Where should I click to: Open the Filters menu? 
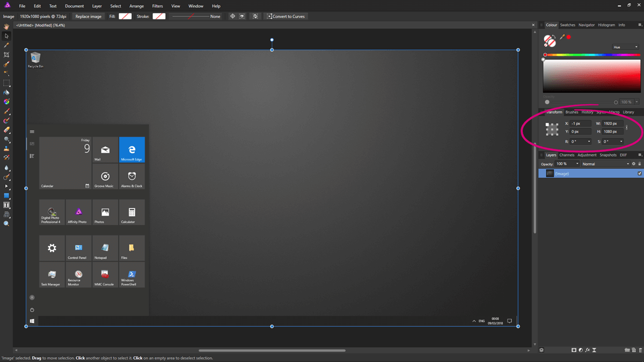pos(157,6)
